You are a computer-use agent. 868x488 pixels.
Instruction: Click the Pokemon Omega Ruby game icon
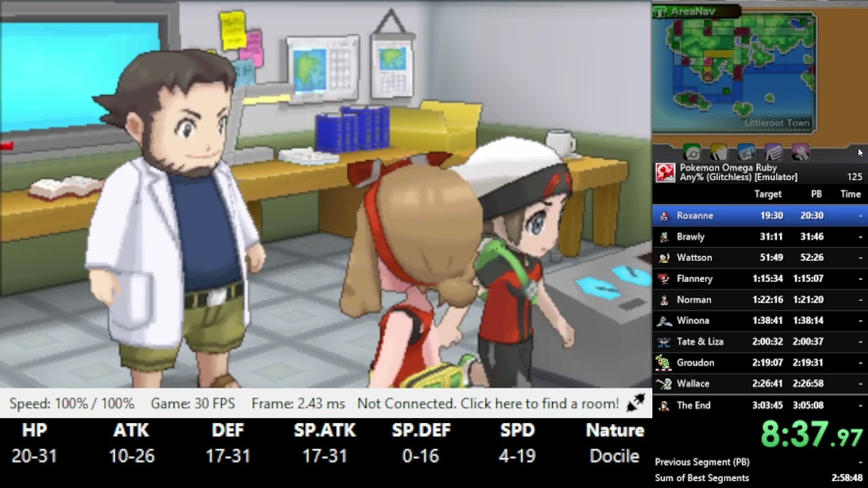coord(665,172)
